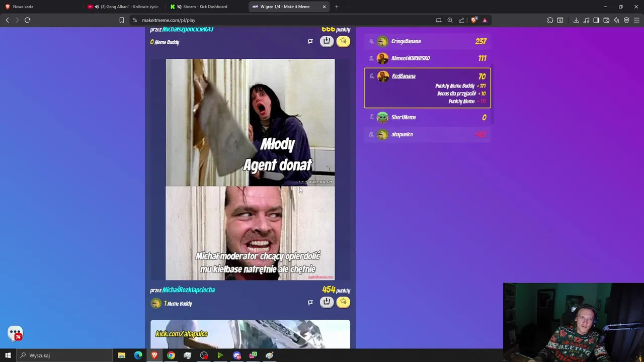
Task: Reload the page with the refresh icon
Action: tap(28, 20)
